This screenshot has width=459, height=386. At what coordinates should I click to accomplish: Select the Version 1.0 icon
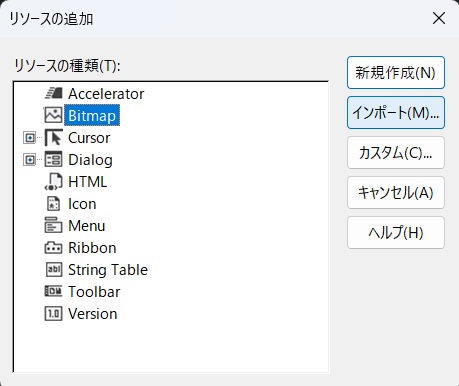(53, 314)
